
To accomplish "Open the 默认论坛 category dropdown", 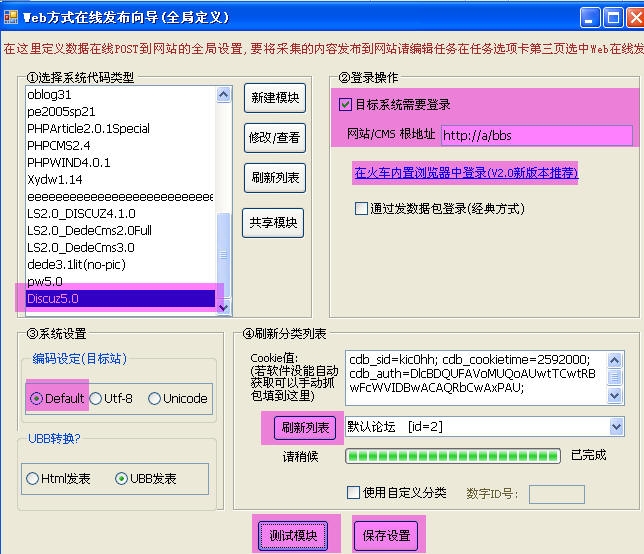I will pos(616,428).
